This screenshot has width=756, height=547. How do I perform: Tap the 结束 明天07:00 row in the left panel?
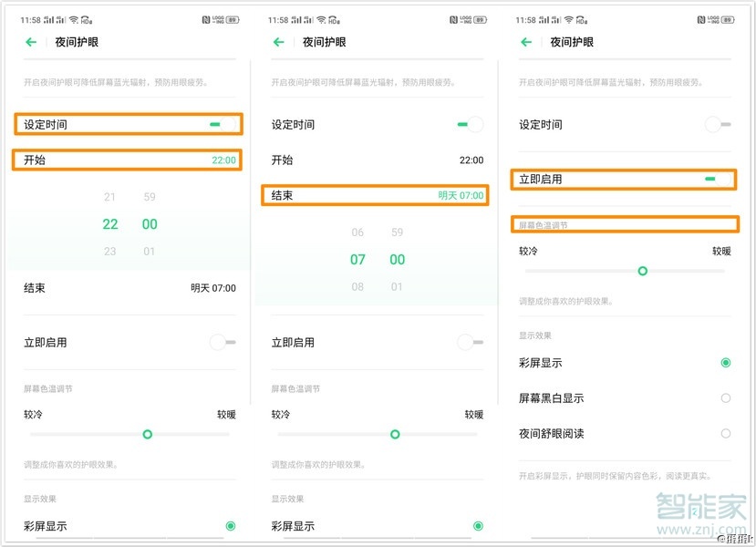click(127, 288)
